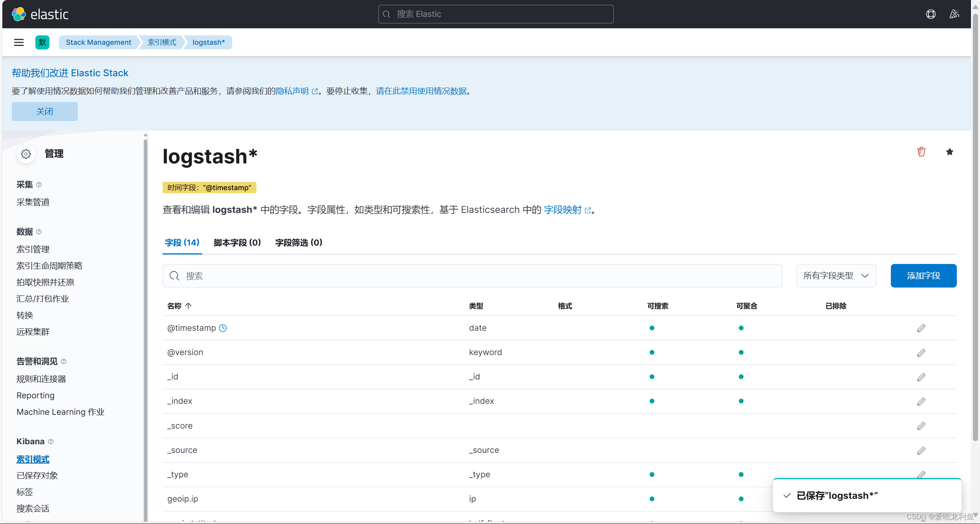Viewport: 980px width, 524px height.
Task: Open the help menu icon
Action: [x=931, y=14]
